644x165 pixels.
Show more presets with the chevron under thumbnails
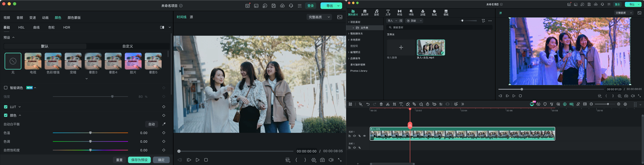86,79
